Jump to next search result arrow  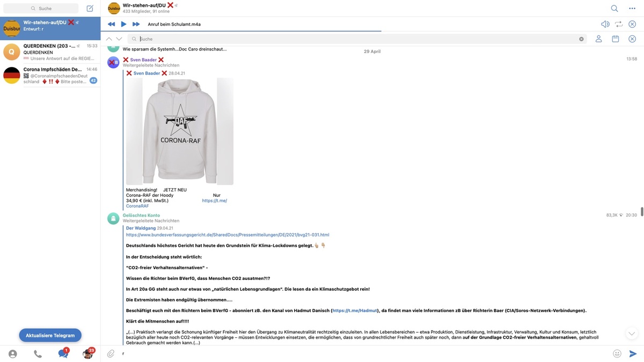click(119, 39)
